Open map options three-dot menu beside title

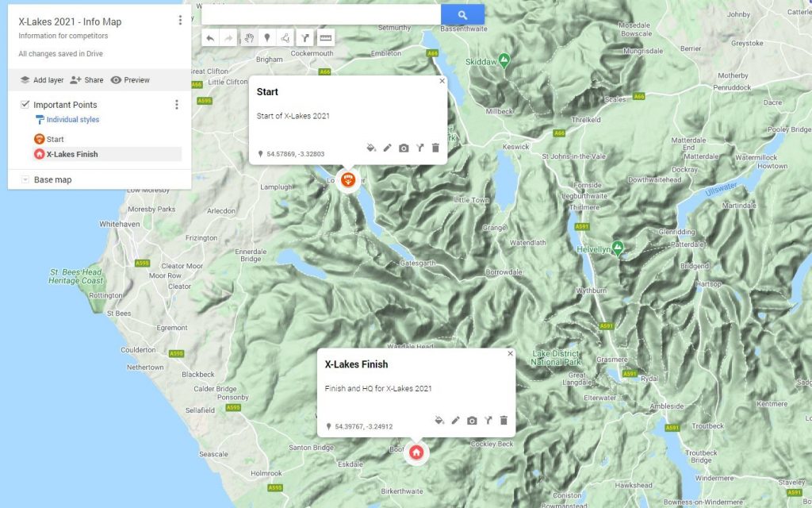pyautogui.click(x=180, y=20)
